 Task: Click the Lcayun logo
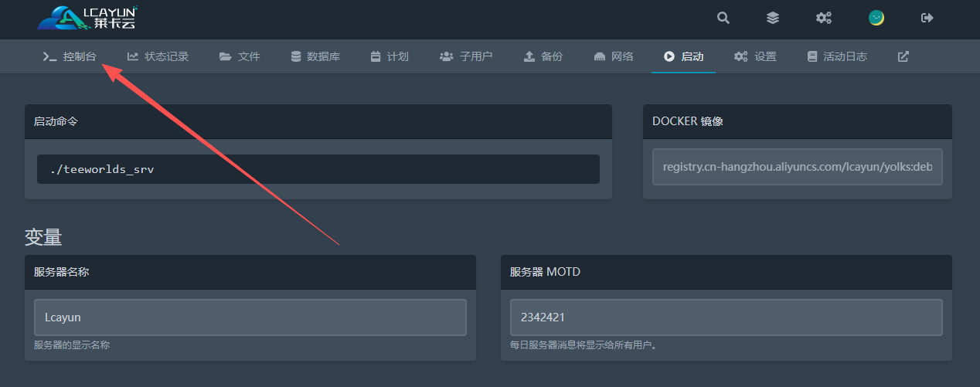pyautogui.click(x=87, y=17)
